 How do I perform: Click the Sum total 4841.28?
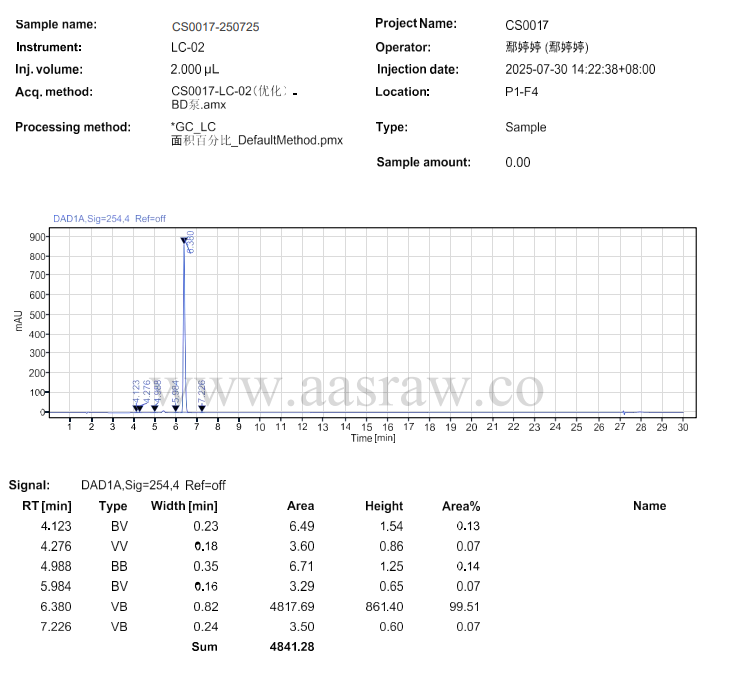[292, 647]
